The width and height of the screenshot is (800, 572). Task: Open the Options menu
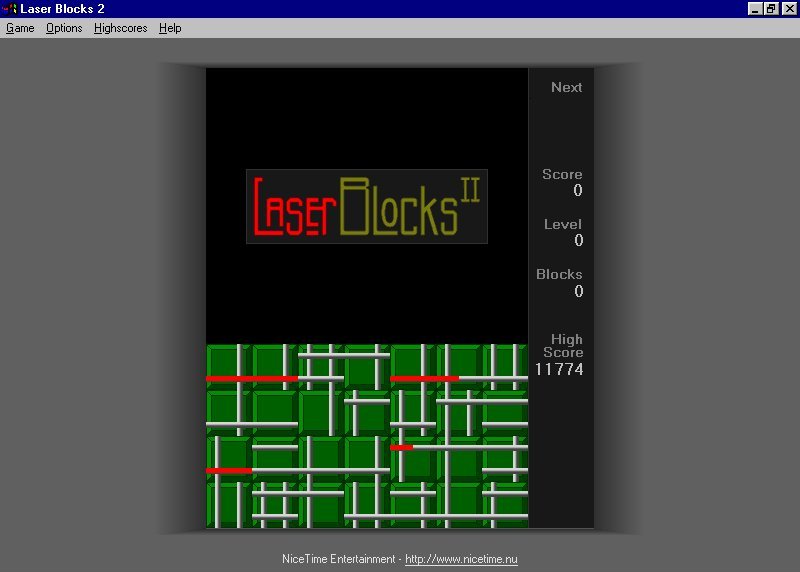(x=64, y=28)
